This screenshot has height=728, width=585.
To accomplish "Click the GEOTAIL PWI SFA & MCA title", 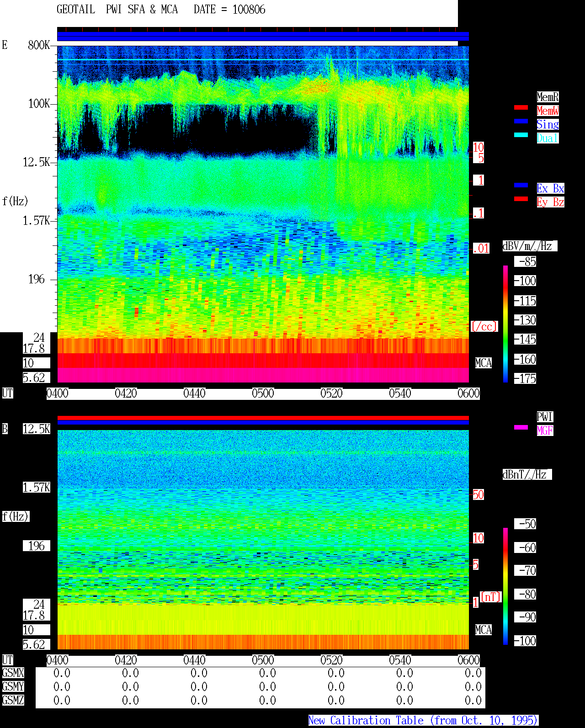I will click(x=117, y=10).
